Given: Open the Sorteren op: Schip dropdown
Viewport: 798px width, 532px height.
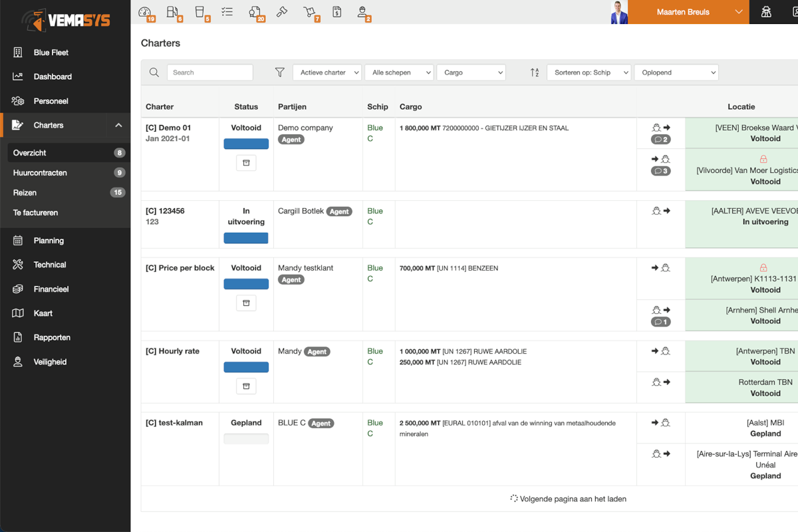Looking at the screenshot, I should (589, 72).
